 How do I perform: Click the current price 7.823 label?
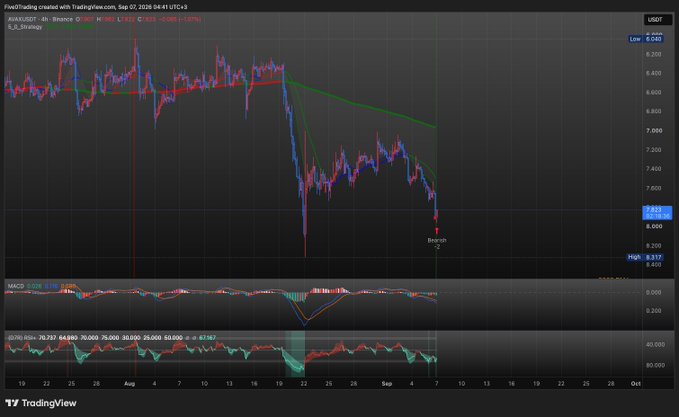pos(657,213)
